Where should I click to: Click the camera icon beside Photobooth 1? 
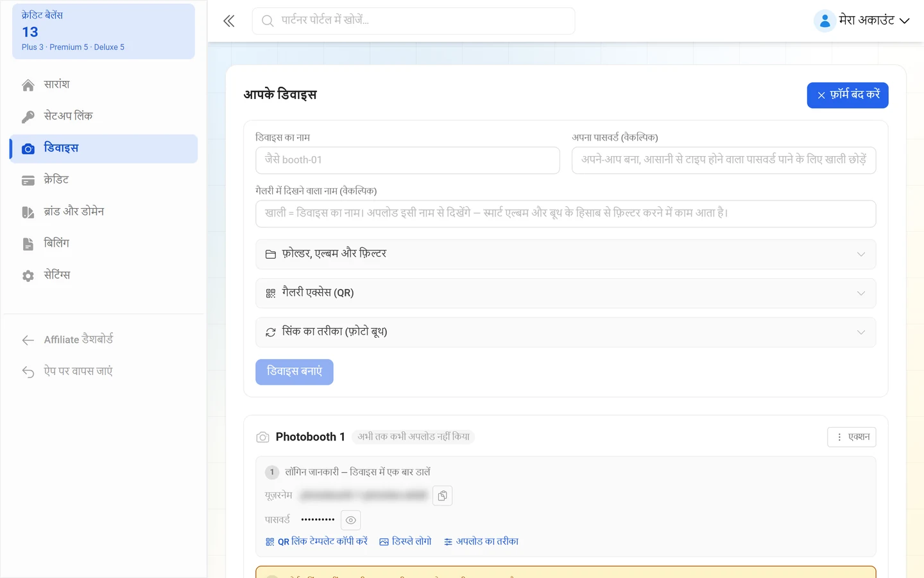(x=262, y=437)
